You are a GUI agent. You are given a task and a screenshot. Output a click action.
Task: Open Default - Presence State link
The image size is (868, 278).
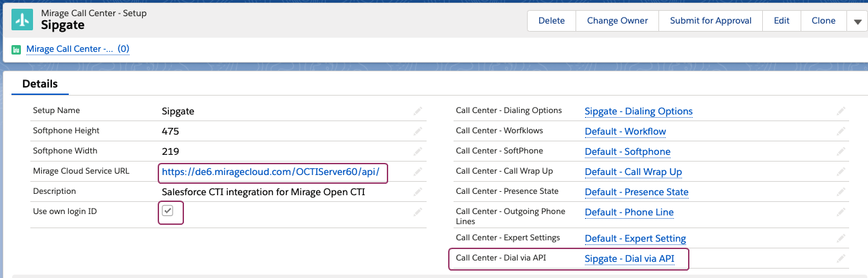[x=636, y=192]
